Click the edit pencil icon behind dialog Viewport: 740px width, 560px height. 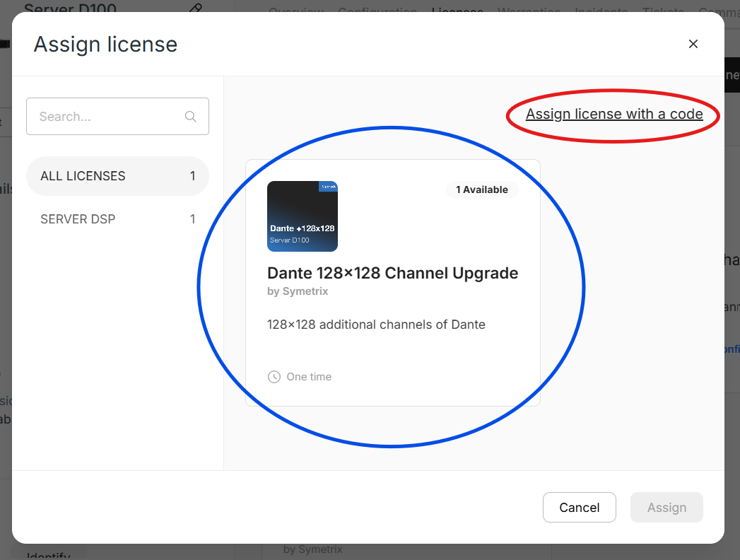click(195, 8)
